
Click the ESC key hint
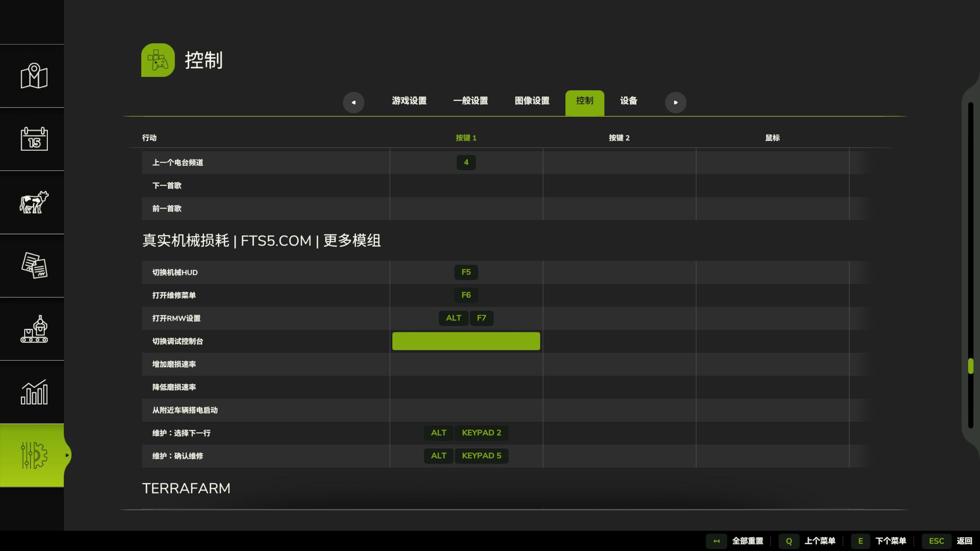coord(936,541)
